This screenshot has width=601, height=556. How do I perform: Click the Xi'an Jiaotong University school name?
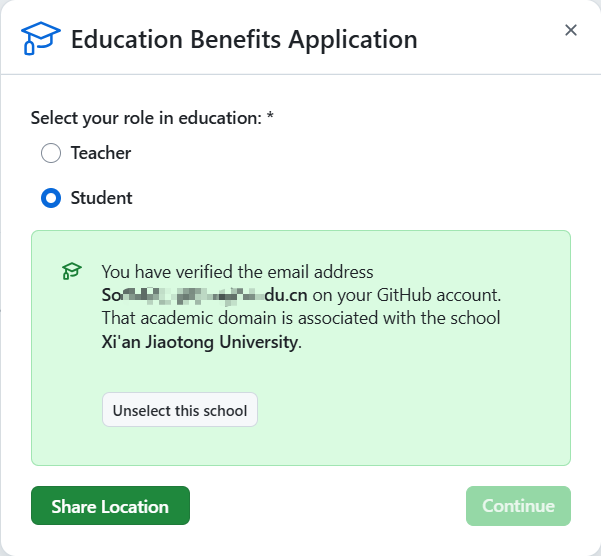click(x=199, y=341)
